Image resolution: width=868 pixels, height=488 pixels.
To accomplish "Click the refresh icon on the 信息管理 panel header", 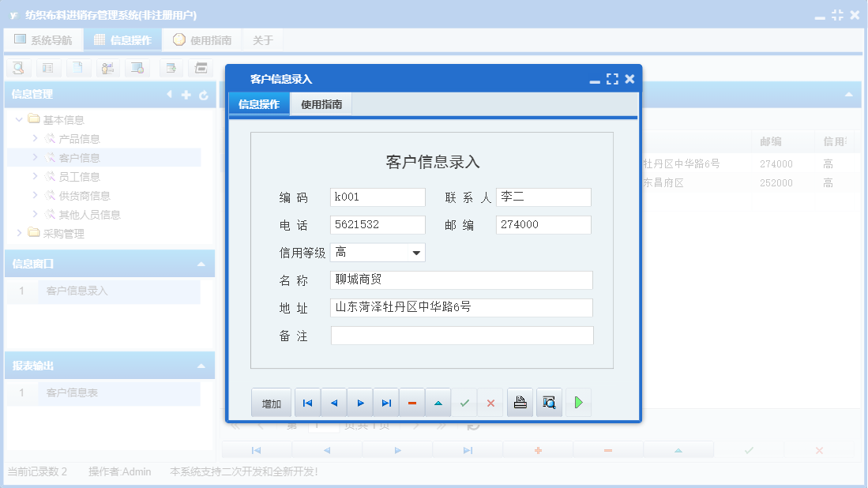I will click(204, 95).
